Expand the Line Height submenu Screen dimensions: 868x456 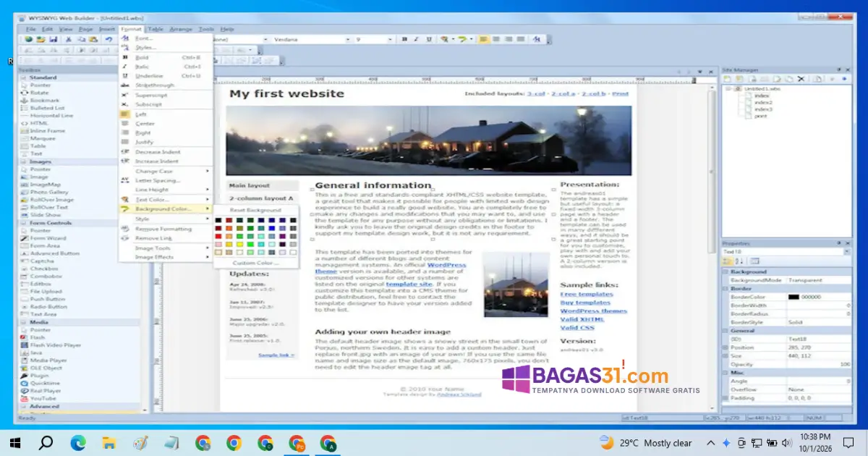[x=166, y=190]
